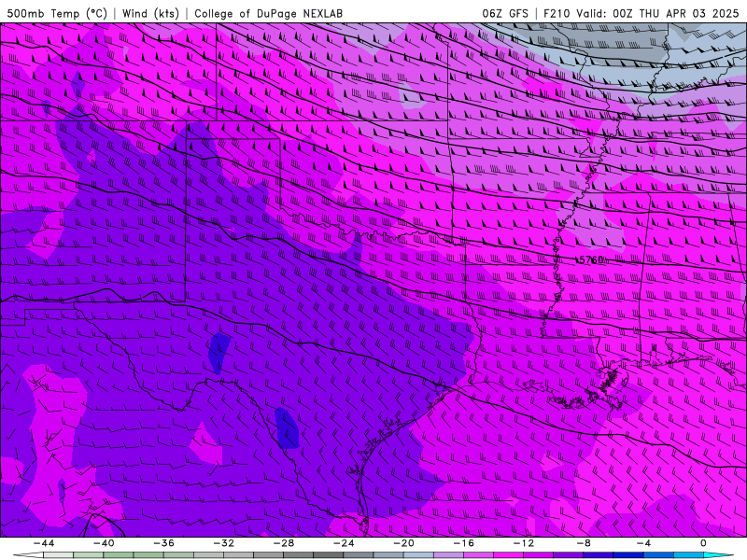Click the -28 legend value
The width and height of the screenshot is (747, 560).
284,543
